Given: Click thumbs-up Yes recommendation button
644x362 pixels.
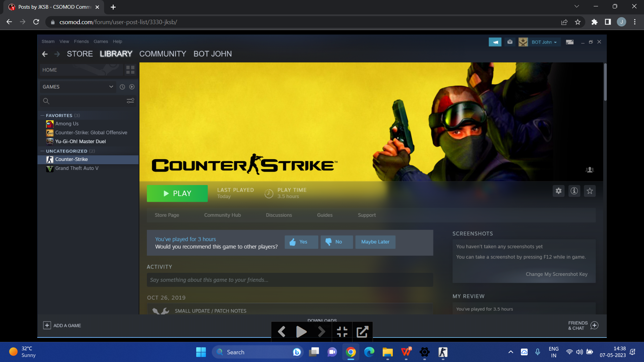Looking at the screenshot, I should [301, 242].
